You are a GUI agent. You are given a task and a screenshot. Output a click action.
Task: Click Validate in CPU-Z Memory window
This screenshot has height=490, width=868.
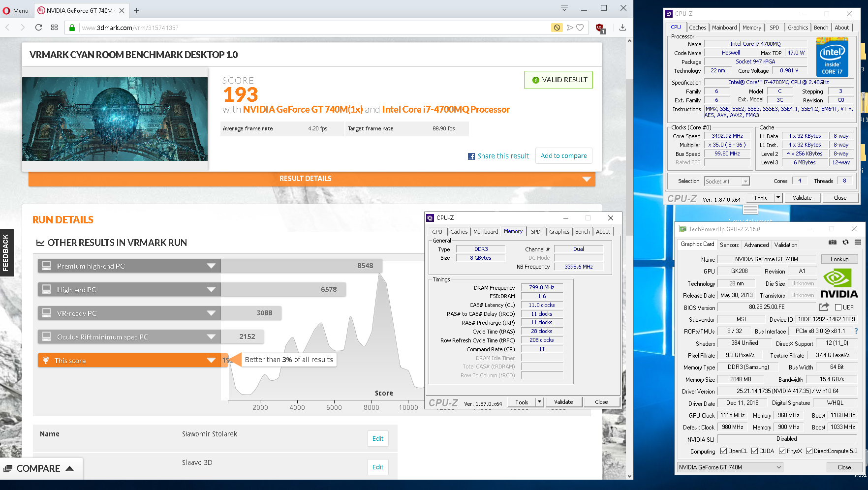(x=563, y=402)
